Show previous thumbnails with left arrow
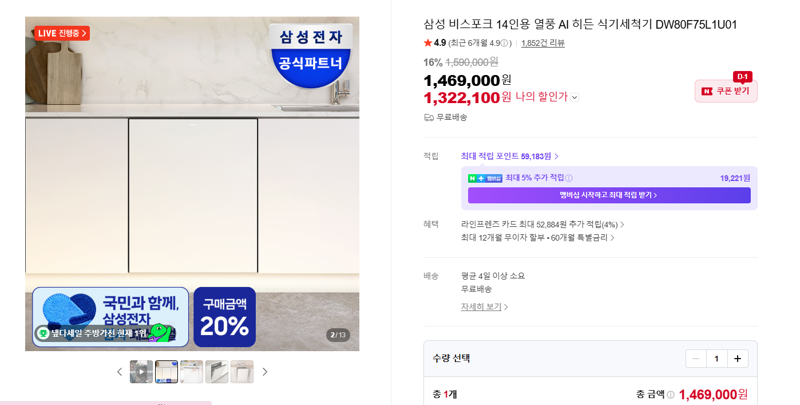Image resolution: width=800 pixels, height=405 pixels. 119,372
